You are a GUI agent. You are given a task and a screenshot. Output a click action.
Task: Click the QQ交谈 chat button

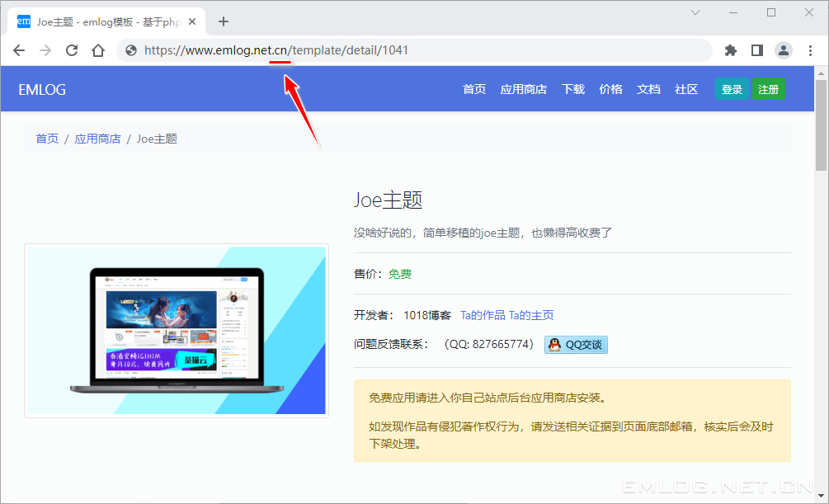(577, 345)
